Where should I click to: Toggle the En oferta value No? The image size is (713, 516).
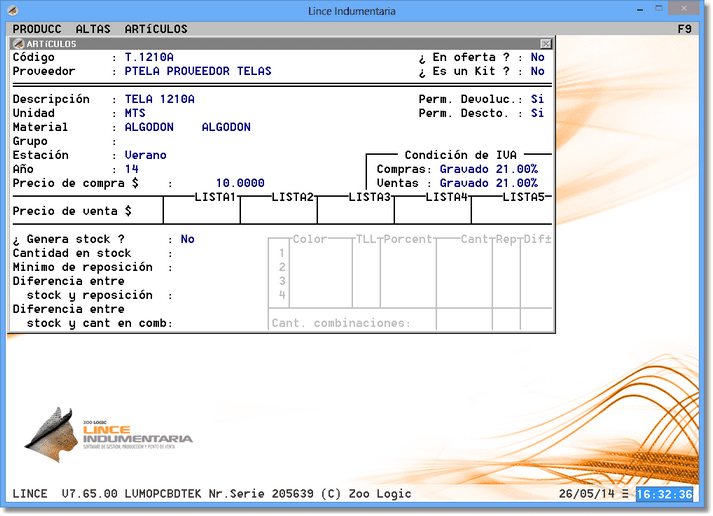[x=537, y=57]
